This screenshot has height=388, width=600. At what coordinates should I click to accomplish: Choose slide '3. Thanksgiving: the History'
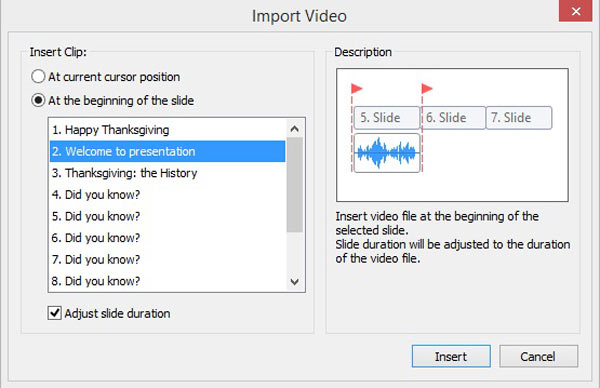click(168, 173)
